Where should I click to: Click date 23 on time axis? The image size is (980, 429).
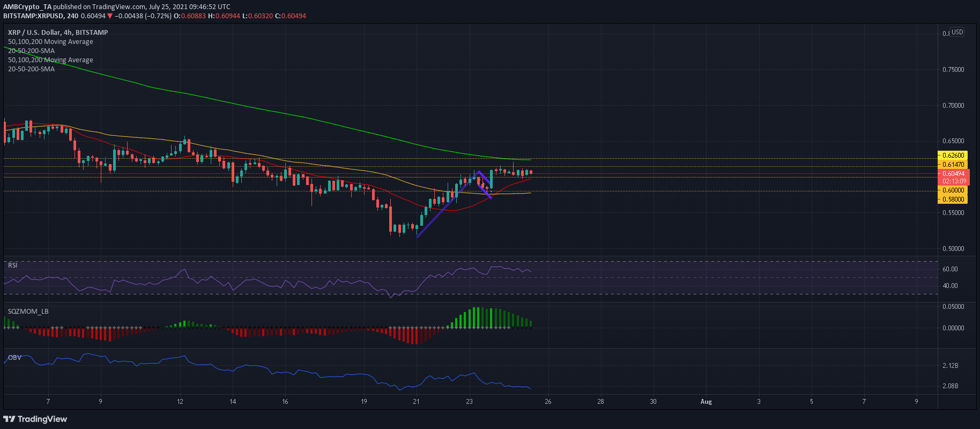469,402
